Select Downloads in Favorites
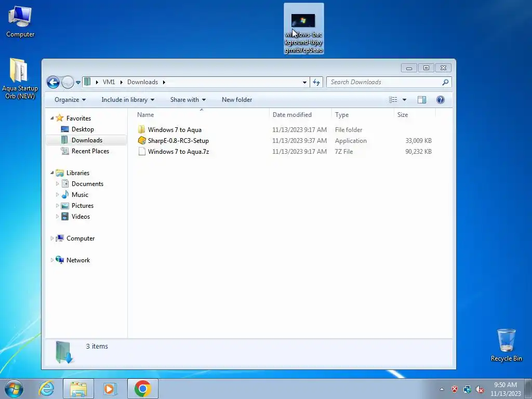 point(87,140)
